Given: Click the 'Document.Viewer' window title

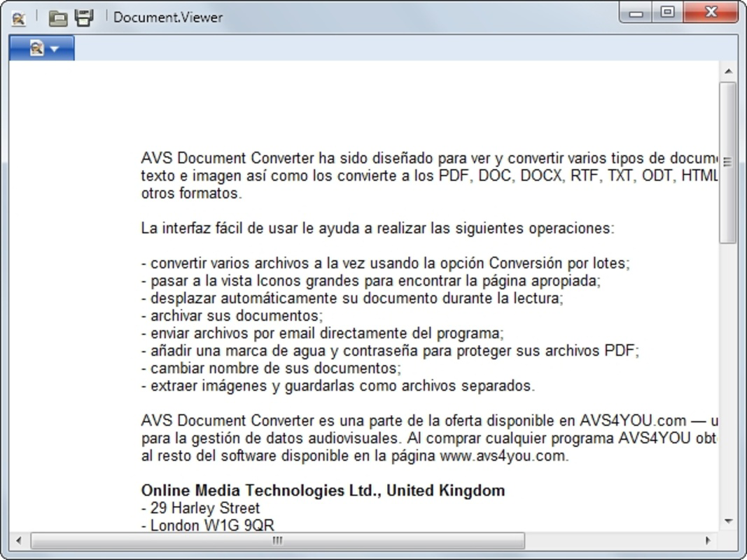Looking at the screenshot, I should (168, 17).
